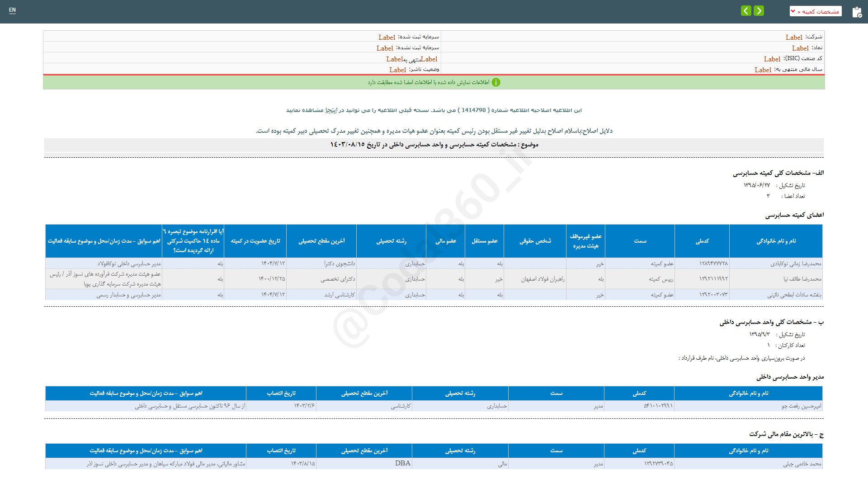Click the green info icon in notice bar
The width and height of the screenshot is (868, 488).
[496, 82]
